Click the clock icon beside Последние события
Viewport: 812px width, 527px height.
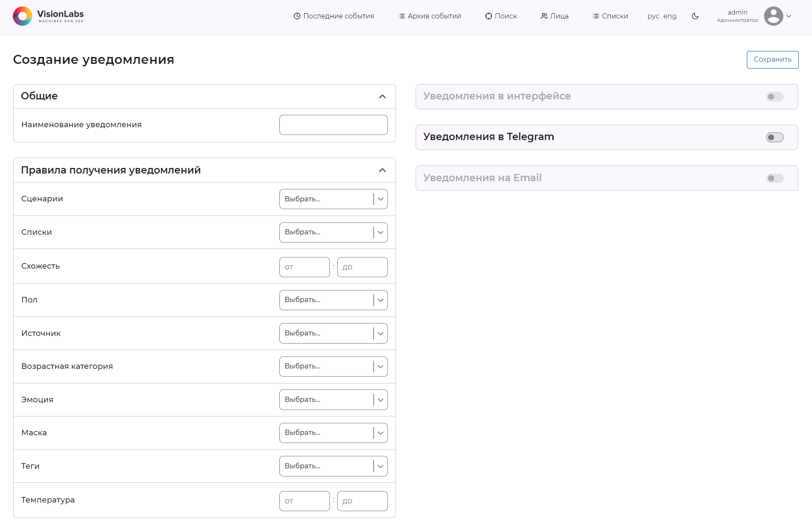tap(297, 16)
